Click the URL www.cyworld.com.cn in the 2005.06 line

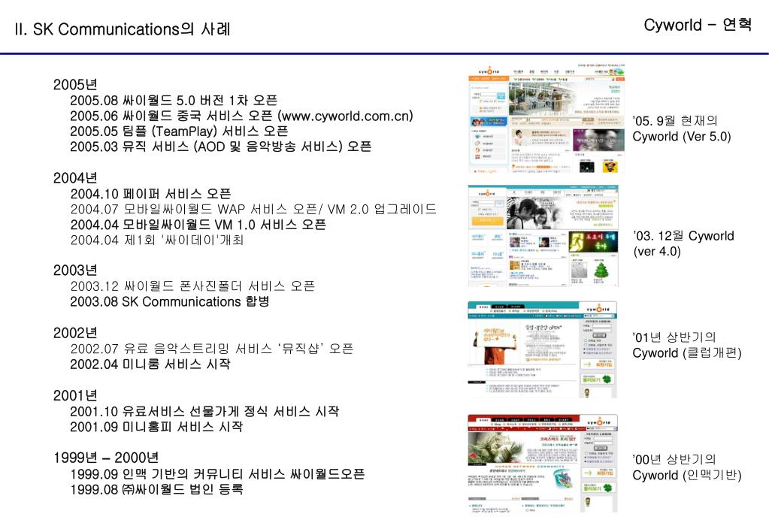[347, 116]
